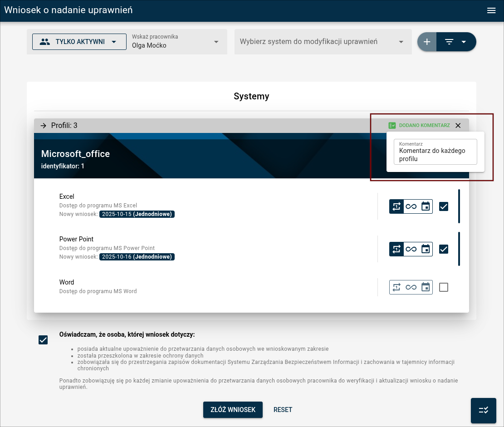The image size is (504, 427).
Task: Select infinite access icon for Word
Action: coord(411,287)
